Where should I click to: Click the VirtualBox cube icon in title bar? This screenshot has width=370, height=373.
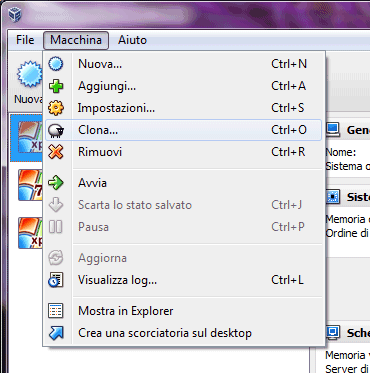coord(15,14)
